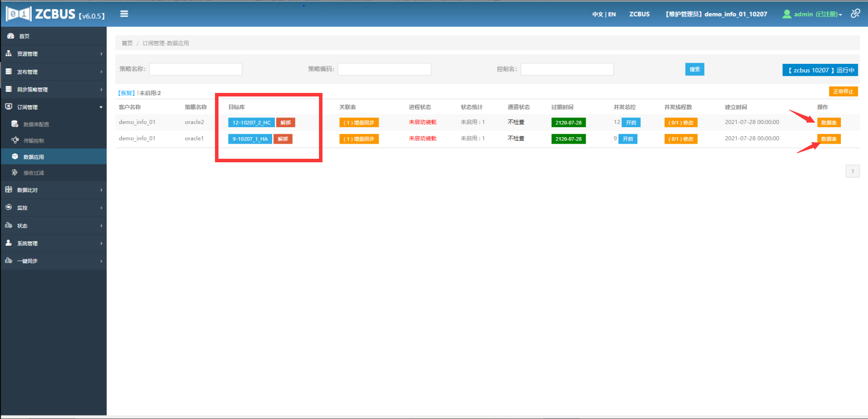Click the 搜索 search button
Screen dimensions: 868x419
coord(694,69)
